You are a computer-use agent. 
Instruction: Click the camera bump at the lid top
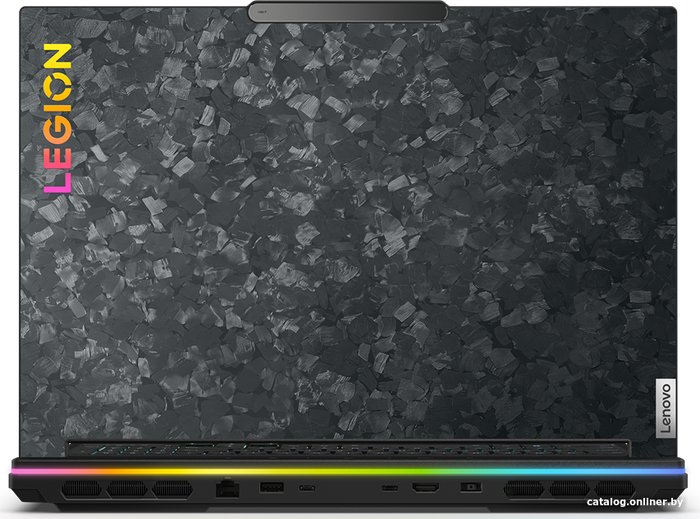pos(347,11)
